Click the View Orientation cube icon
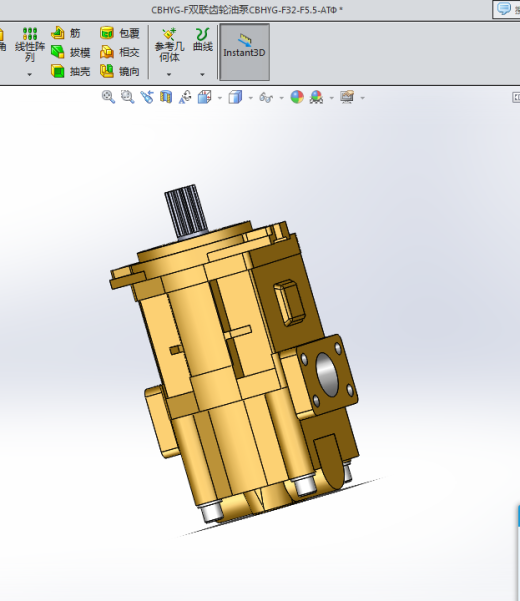This screenshot has width=520, height=601. tap(205, 97)
